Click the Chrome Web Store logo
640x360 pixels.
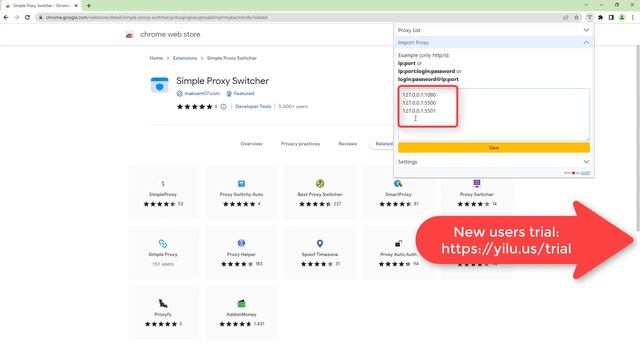pos(130,35)
